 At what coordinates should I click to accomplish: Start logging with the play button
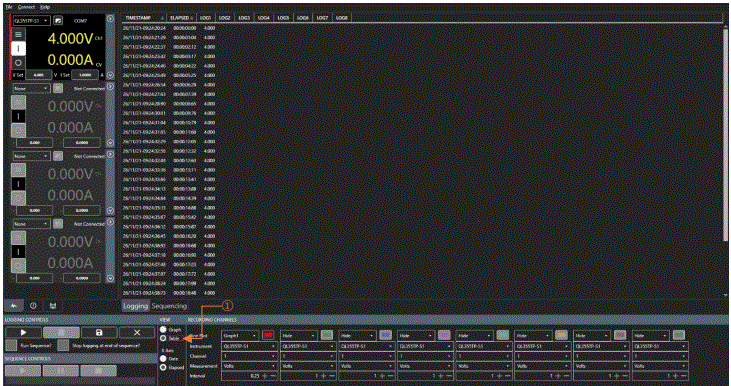[x=23, y=332]
